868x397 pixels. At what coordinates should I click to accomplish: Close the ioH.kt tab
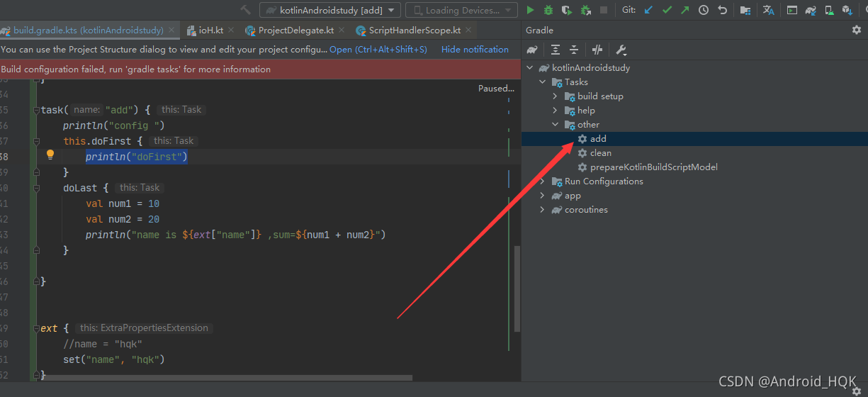[231, 30]
